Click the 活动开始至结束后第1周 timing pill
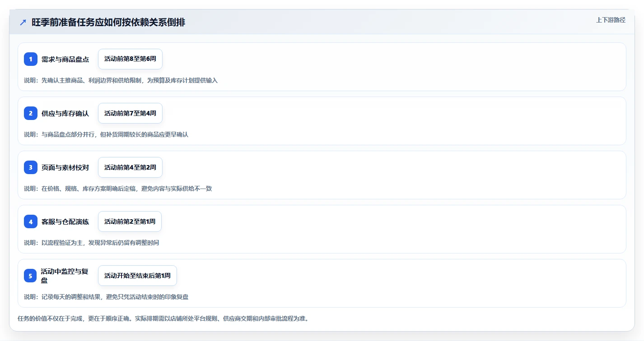The width and height of the screenshot is (644, 341). [x=137, y=276]
